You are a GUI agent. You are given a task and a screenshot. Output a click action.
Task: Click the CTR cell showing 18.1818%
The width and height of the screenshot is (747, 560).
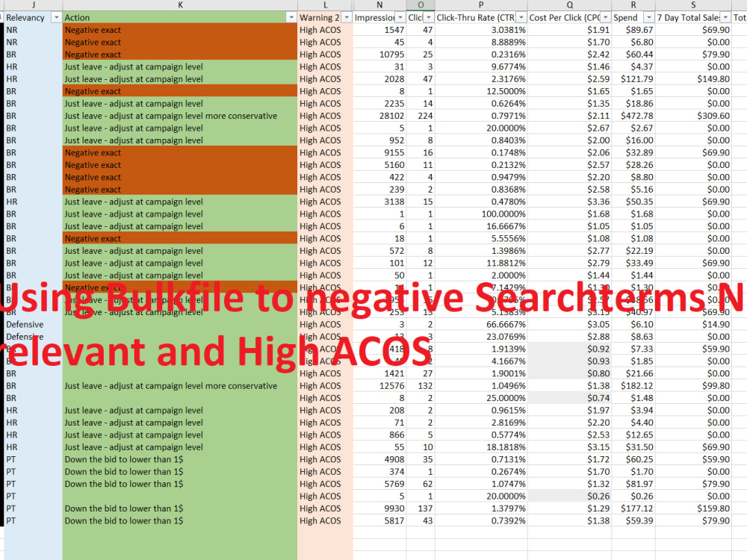click(x=481, y=447)
